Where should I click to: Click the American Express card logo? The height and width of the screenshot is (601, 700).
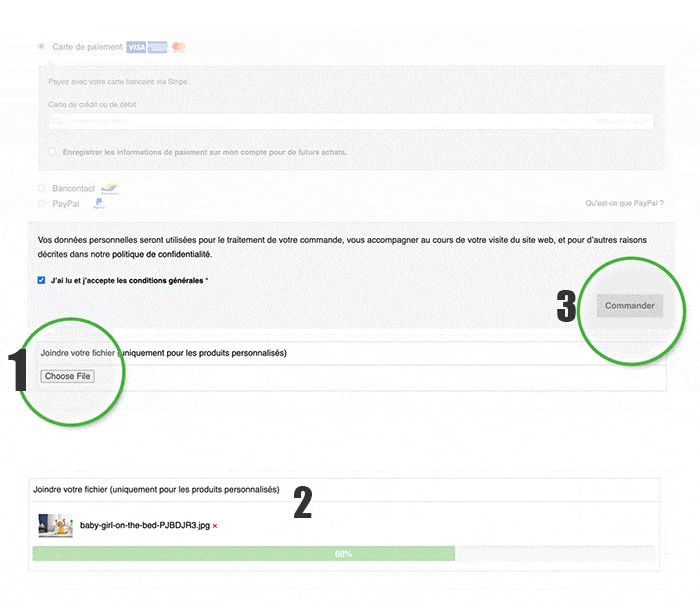(157, 47)
